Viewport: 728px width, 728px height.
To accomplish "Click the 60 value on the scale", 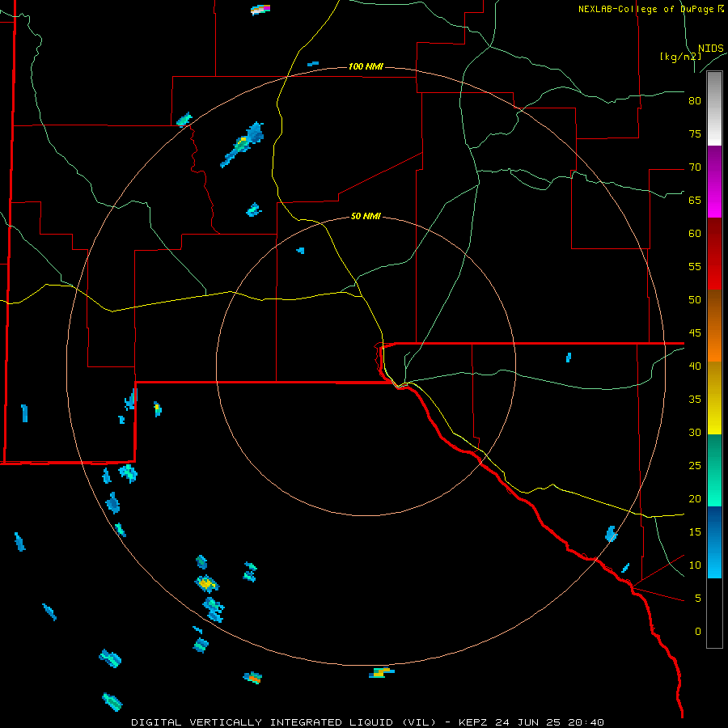I will (695, 234).
